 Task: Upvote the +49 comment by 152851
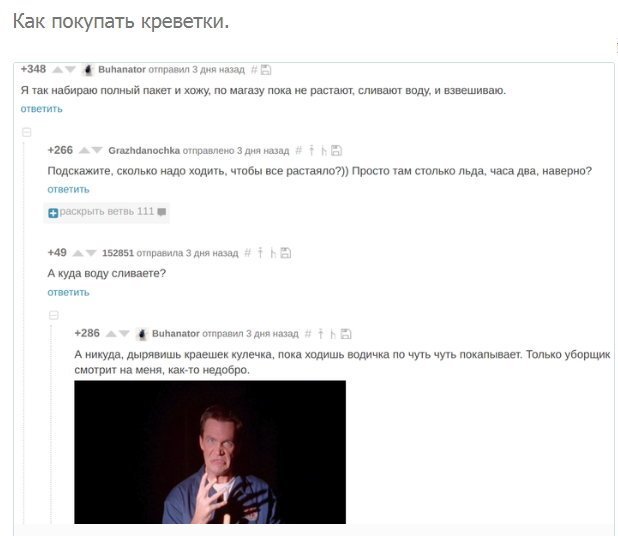[x=78, y=253]
